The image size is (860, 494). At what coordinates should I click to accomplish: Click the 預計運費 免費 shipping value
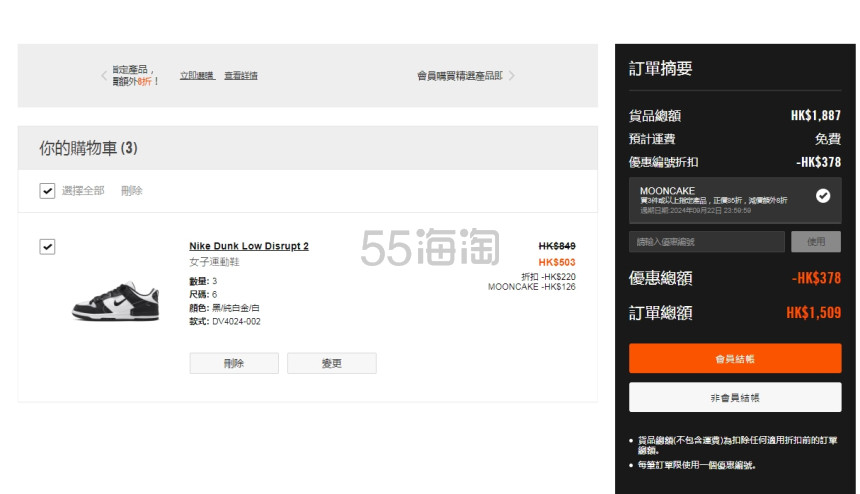[x=828, y=139]
